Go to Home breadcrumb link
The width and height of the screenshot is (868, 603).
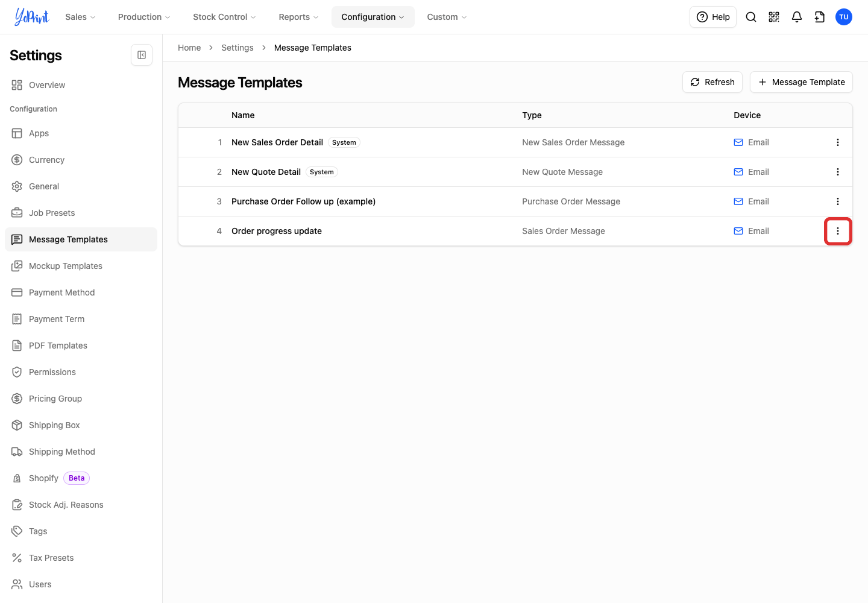pos(189,48)
